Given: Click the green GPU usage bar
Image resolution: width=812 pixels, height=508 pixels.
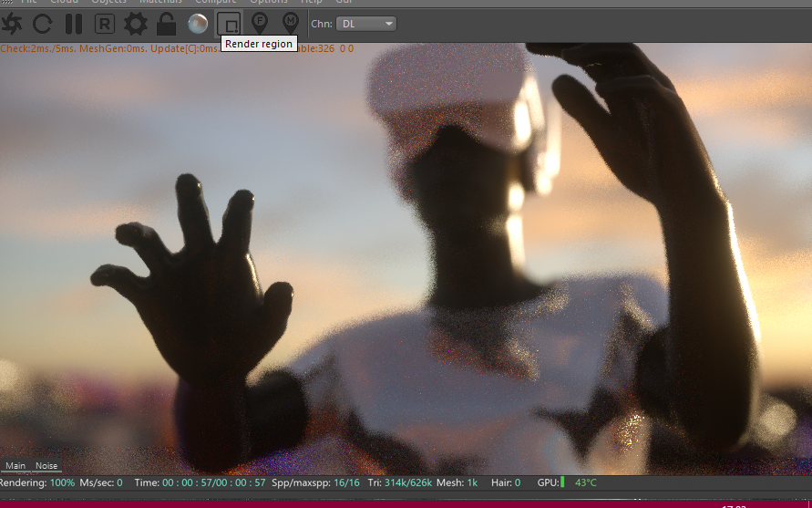Looking at the screenshot, I should tap(562, 482).
